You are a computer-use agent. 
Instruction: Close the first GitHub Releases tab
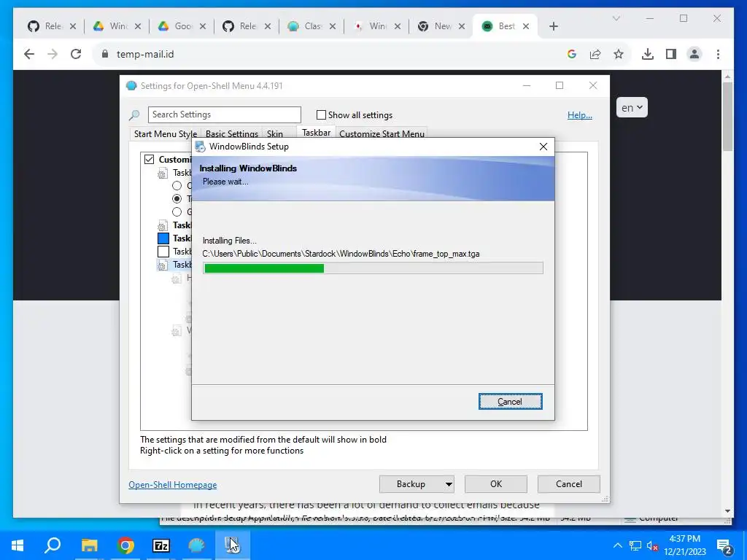(x=73, y=26)
